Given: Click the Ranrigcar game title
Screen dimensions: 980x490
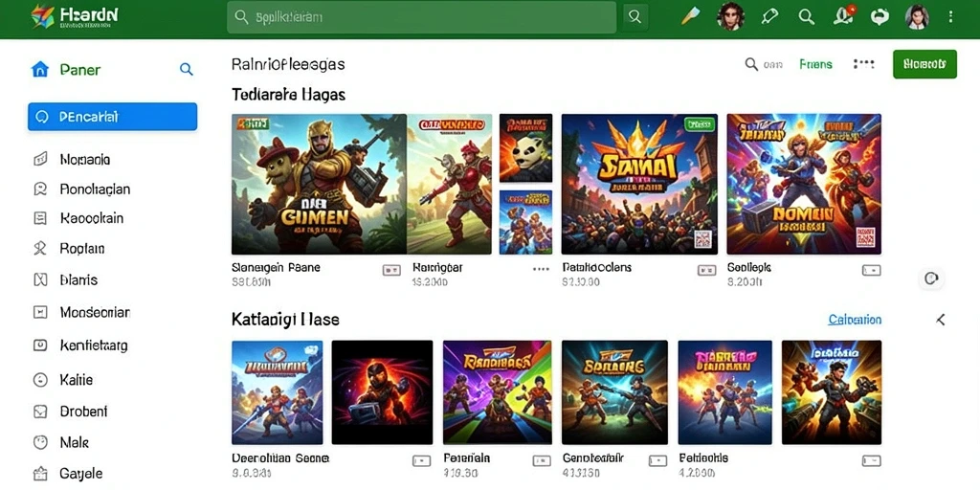Looking at the screenshot, I should pyautogui.click(x=437, y=268).
